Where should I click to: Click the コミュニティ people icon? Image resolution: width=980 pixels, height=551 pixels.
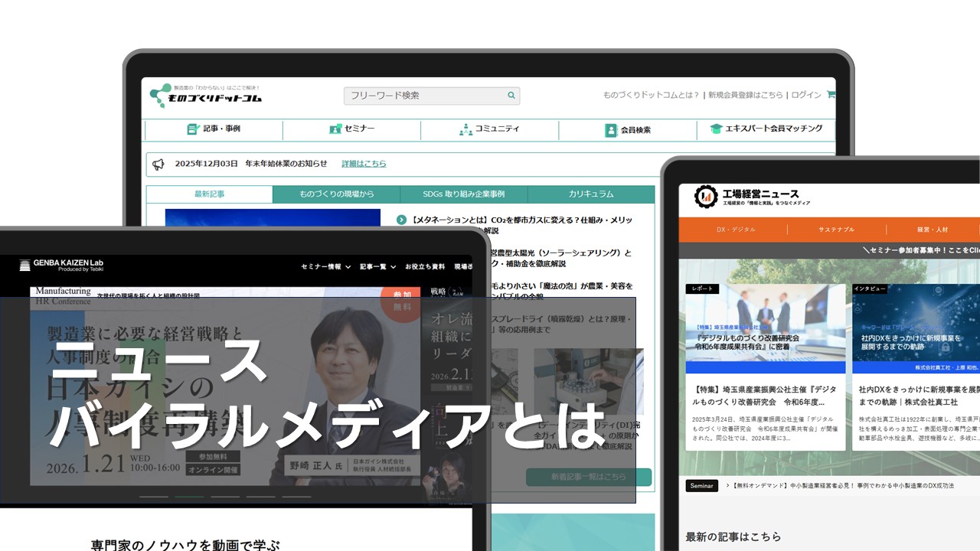coord(465,129)
